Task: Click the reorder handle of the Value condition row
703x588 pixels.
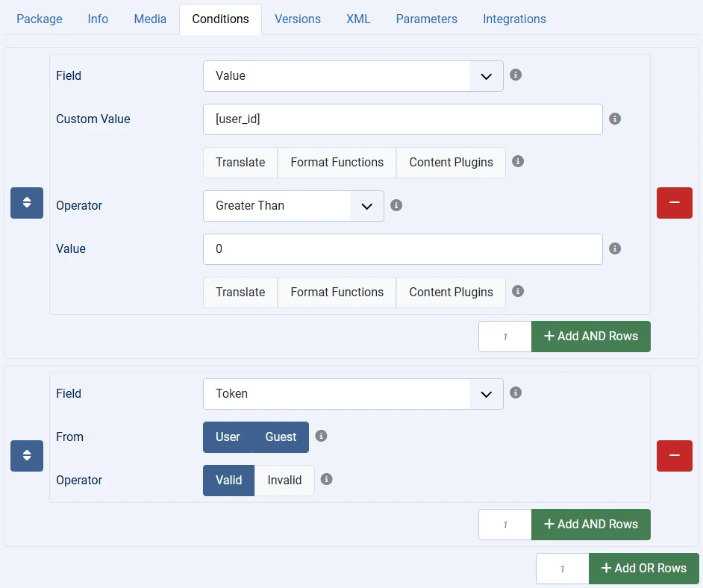Action: coord(27,203)
